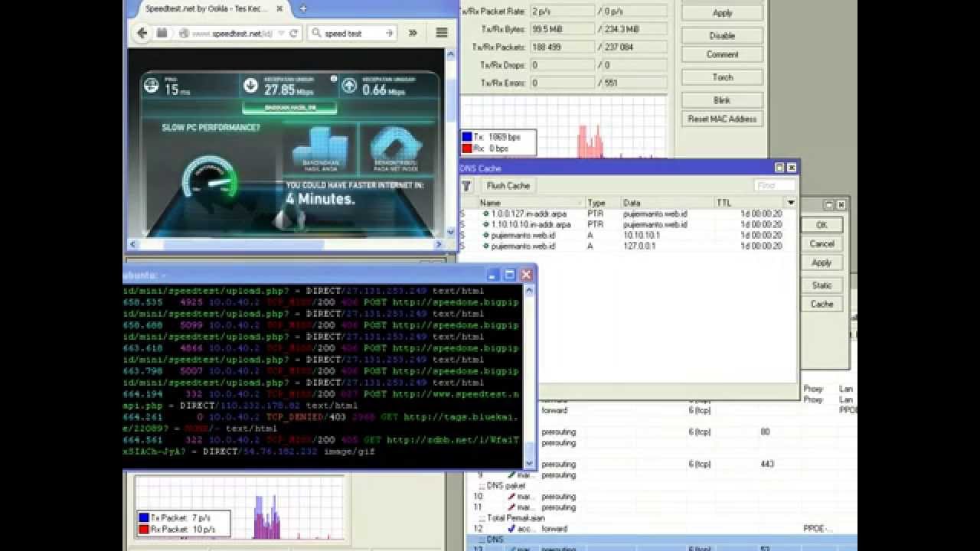Close the DNS Cache window
The image size is (980, 551).
pos(792,168)
